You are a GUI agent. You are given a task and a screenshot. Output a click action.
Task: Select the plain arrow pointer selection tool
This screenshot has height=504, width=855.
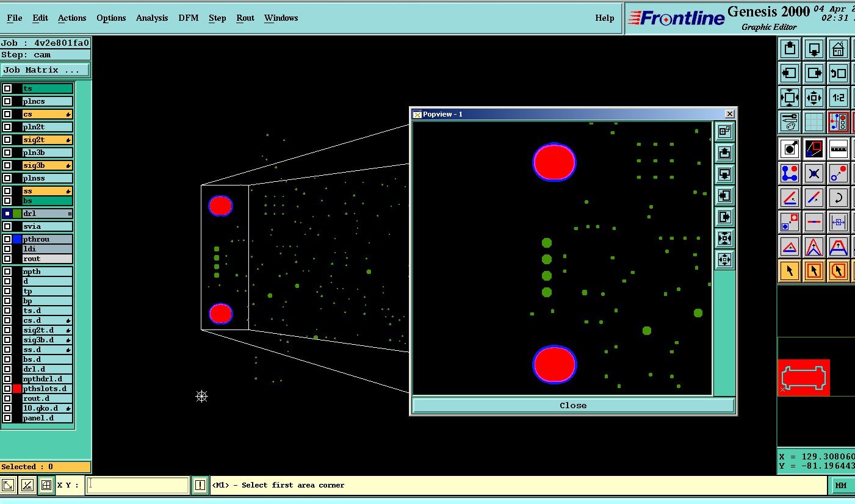pos(790,271)
